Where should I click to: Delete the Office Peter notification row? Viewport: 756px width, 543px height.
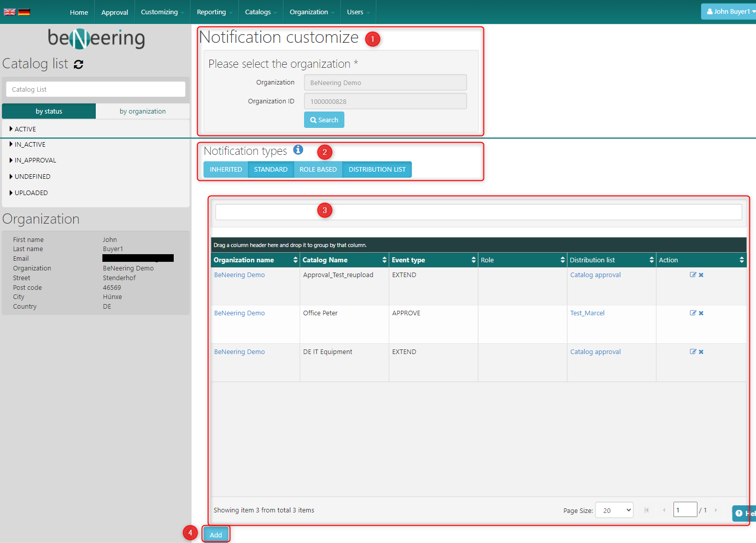[701, 313]
